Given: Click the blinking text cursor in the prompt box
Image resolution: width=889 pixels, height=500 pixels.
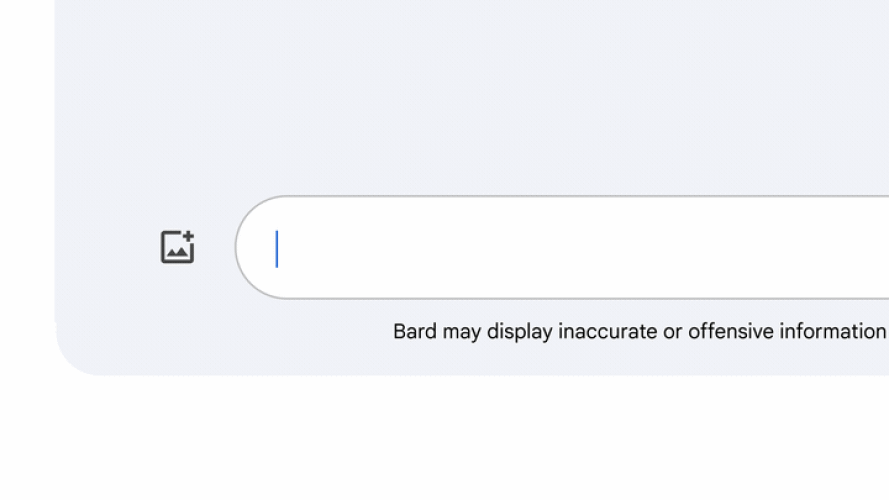Looking at the screenshot, I should (277, 249).
